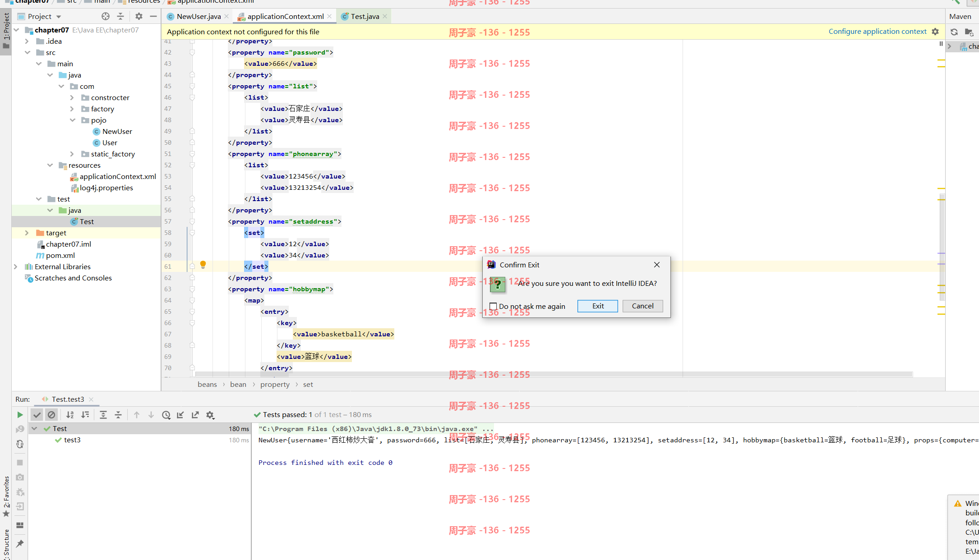
Task: Open application context settings gear
Action: tap(935, 32)
